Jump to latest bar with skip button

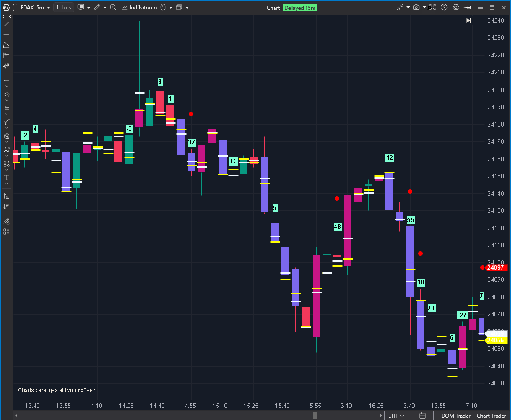468,20
